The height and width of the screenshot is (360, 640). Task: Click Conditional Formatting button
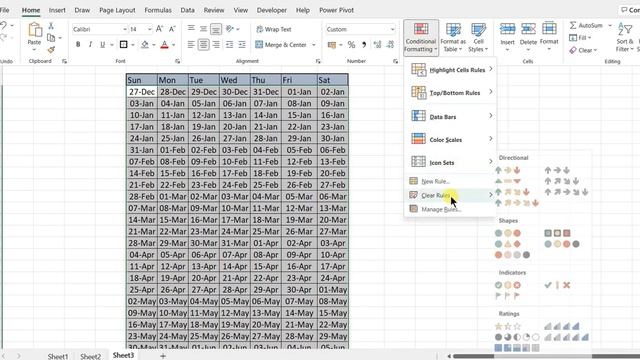tap(421, 38)
